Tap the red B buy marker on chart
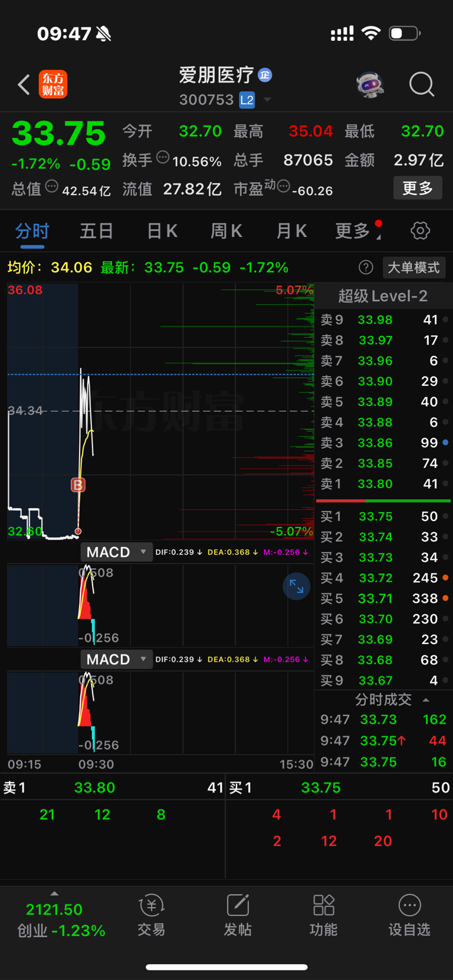 coord(78,484)
